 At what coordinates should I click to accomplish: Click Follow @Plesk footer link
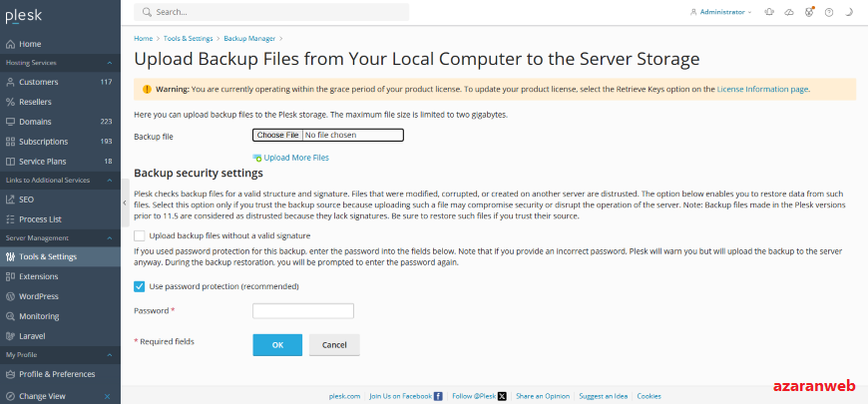coord(474,396)
